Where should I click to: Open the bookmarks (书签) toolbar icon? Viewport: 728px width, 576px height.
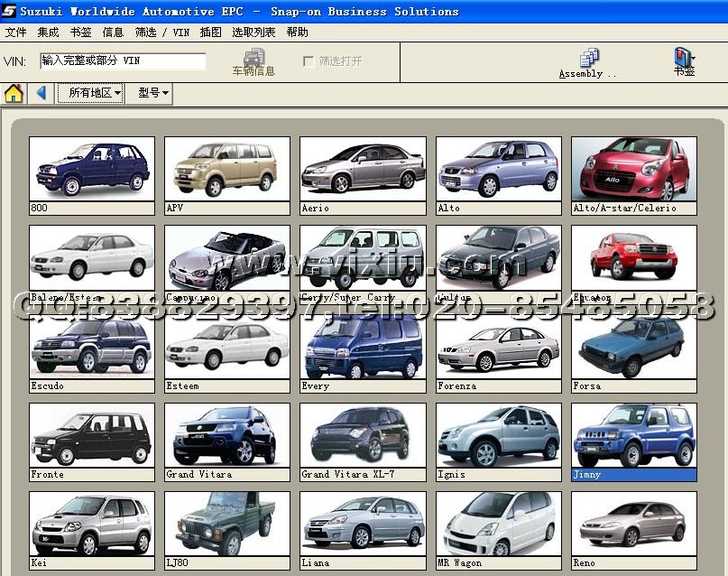(684, 62)
